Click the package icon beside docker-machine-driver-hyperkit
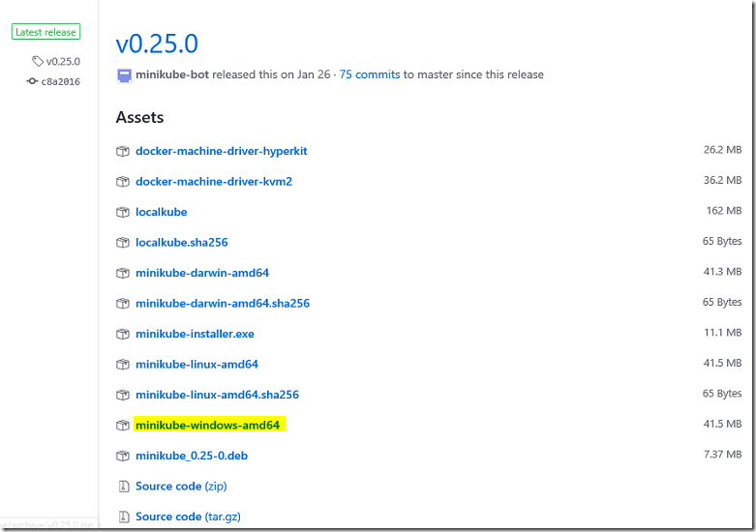This screenshot has height=532, width=756. (123, 151)
